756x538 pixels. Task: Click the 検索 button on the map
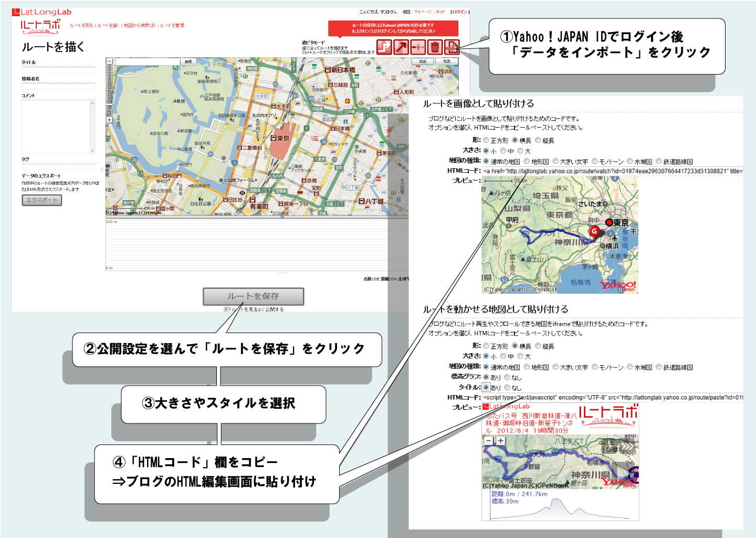click(x=188, y=62)
